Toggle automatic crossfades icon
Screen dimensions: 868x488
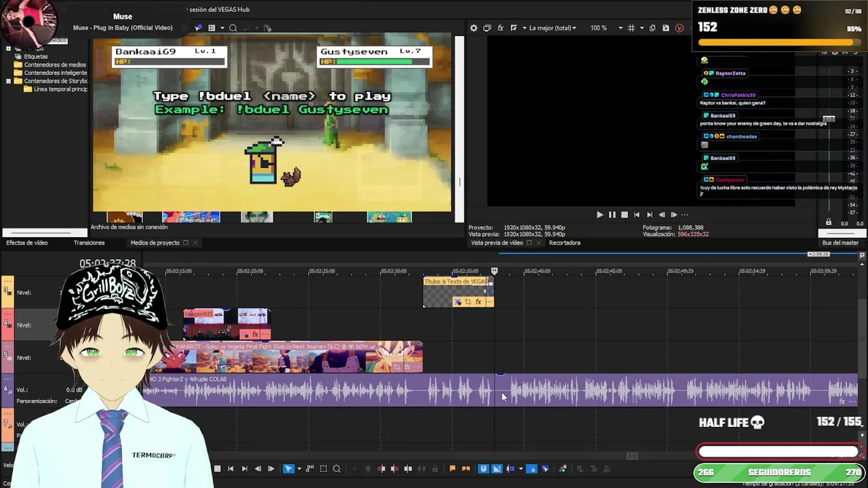tap(496, 468)
